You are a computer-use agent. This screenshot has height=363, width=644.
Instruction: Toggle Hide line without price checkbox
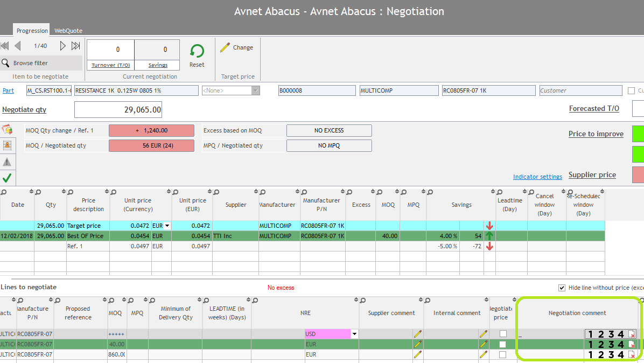pyautogui.click(x=562, y=288)
